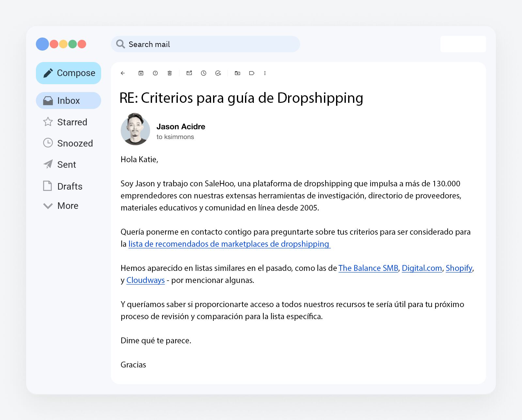Click the Compose button
522x420 pixels.
pyautogui.click(x=68, y=73)
